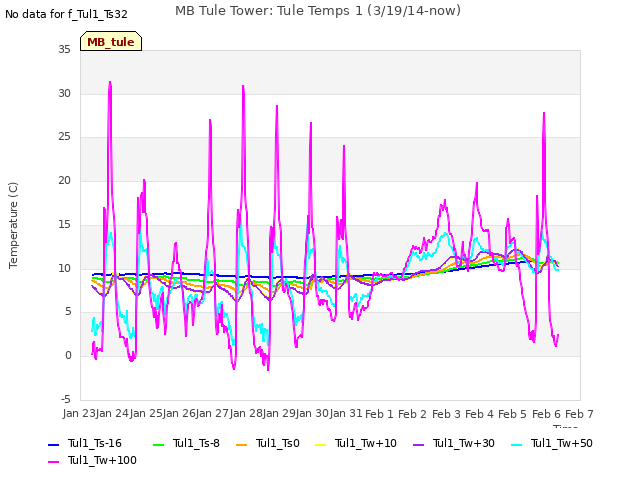Click the purple Tul1_Tw+30 legend swatch
The height and width of the screenshot is (480, 640).
(x=418, y=444)
